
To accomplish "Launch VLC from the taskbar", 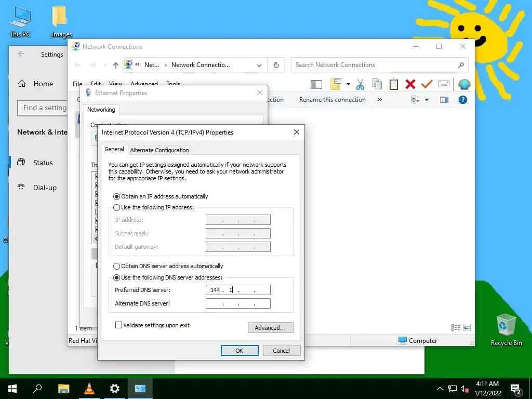I will coord(89,389).
